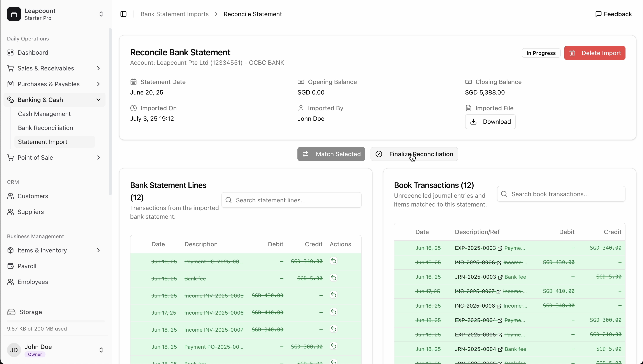Click the JD avatar
The height and width of the screenshot is (364, 643).
tap(14, 350)
